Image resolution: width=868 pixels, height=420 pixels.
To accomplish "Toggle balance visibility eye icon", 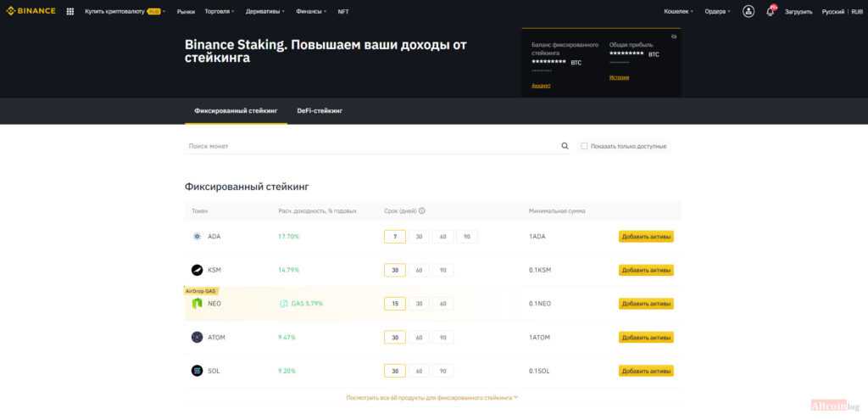I will point(673,36).
